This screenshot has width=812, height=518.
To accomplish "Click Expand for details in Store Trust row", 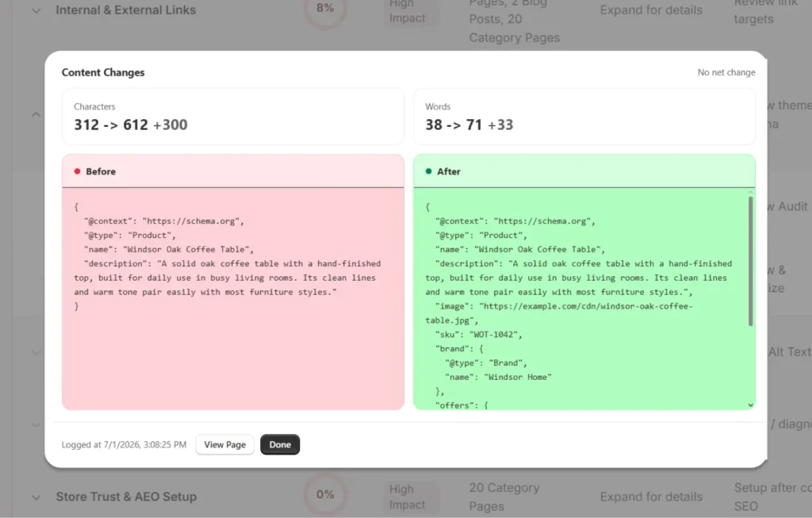I will pyautogui.click(x=651, y=497).
